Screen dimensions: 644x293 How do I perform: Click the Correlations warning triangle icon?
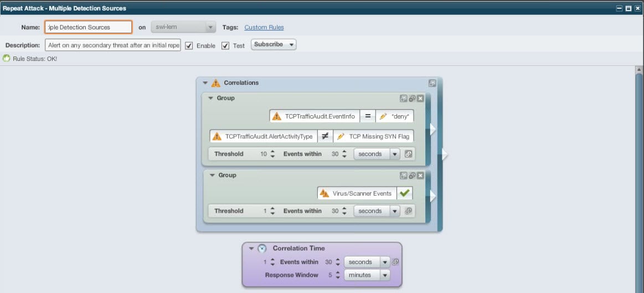(x=215, y=83)
